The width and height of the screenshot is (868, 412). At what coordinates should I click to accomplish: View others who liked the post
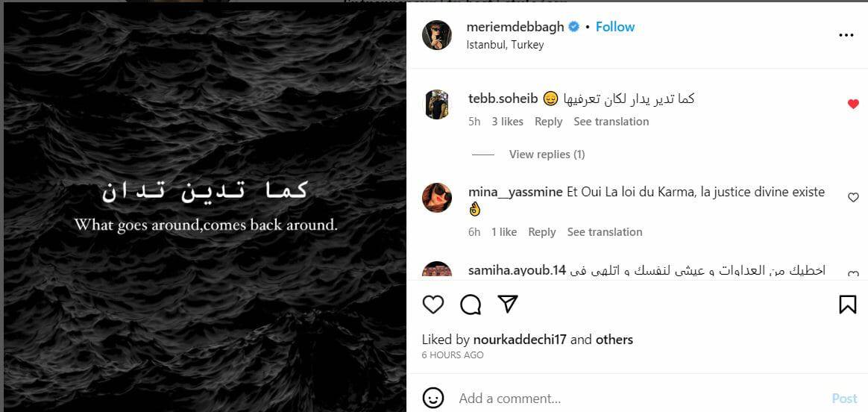tap(614, 340)
